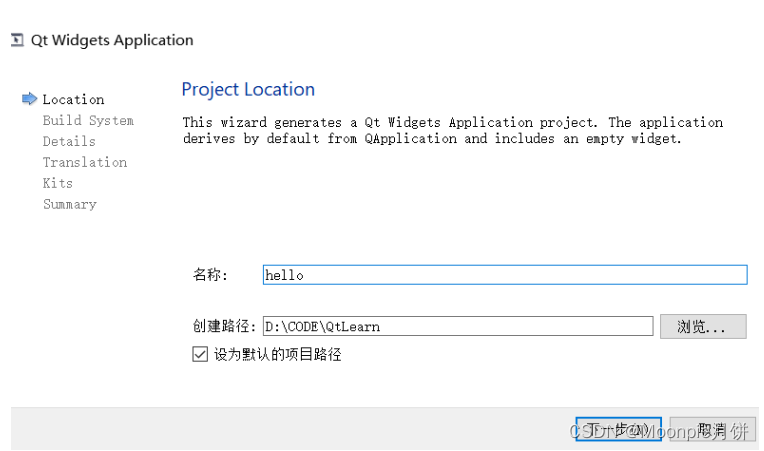The width and height of the screenshot is (764, 451).
Task: Click the 创建路径: label
Action: click(224, 326)
